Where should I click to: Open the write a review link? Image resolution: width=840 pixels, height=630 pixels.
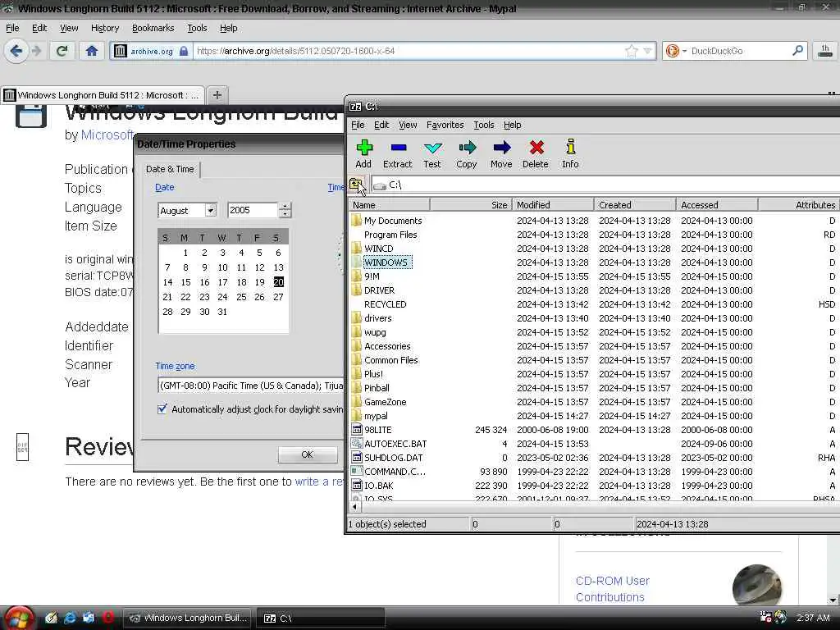point(319,482)
